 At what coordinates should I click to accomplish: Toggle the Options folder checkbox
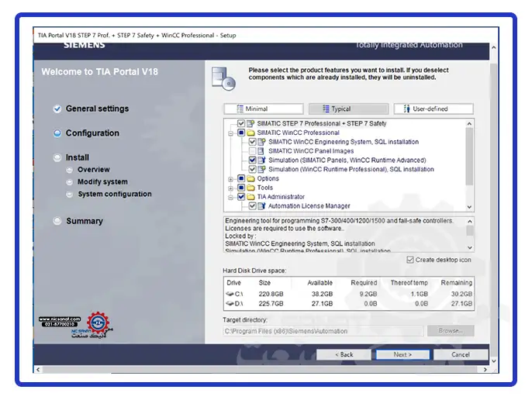pyautogui.click(x=241, y=178)
